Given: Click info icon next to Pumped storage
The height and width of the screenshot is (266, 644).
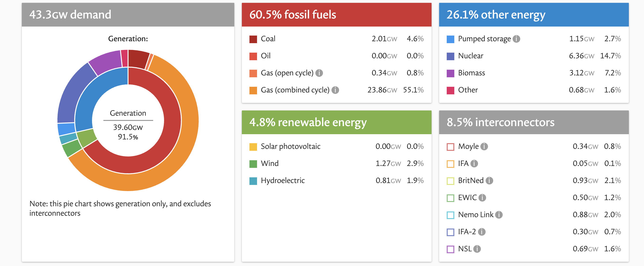Looking at the screenshot, I should [516, 39].
